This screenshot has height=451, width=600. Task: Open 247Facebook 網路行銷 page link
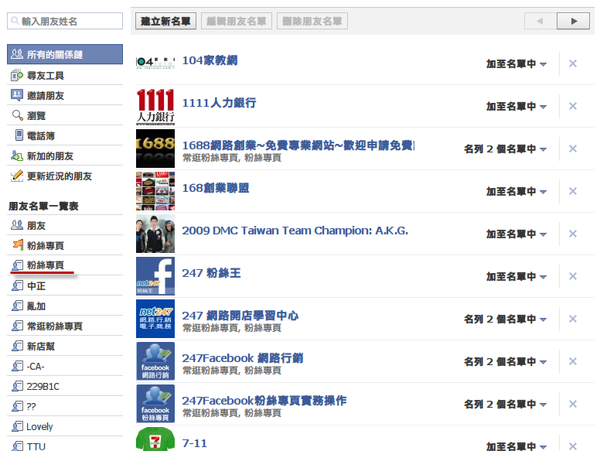click(243, 358)
